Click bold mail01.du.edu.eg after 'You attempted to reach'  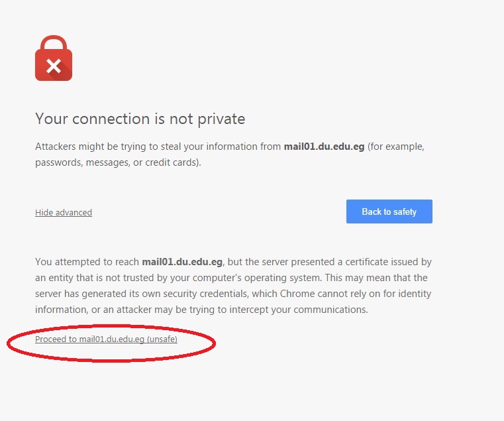[x=182, y=262]
